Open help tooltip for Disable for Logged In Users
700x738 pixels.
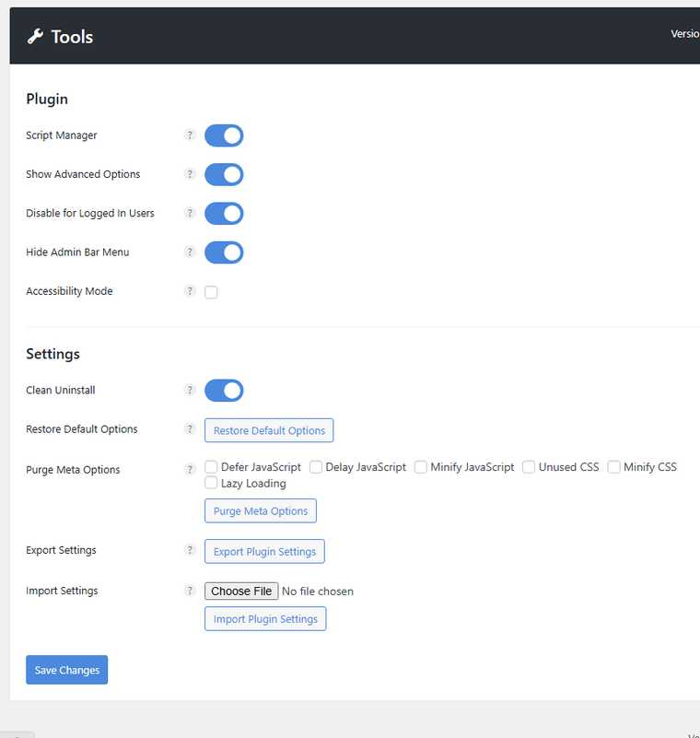pos(190,213)
